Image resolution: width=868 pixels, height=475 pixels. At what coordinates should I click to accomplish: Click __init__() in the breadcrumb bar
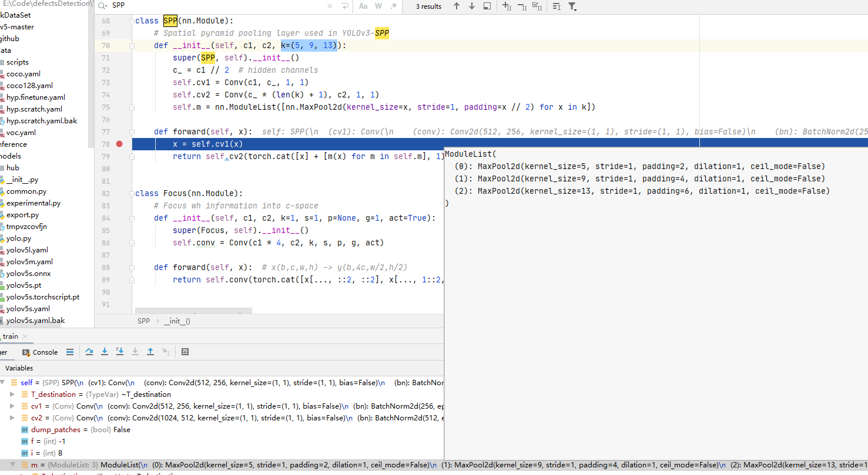point(177,321)
